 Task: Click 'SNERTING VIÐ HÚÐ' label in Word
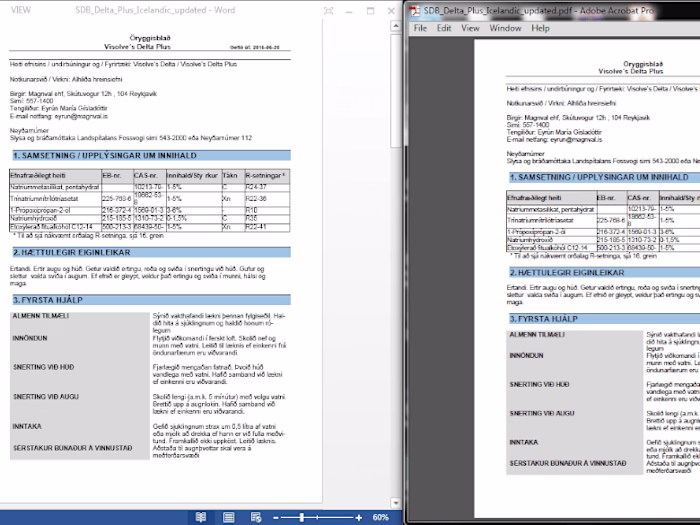tap(44, 367)
